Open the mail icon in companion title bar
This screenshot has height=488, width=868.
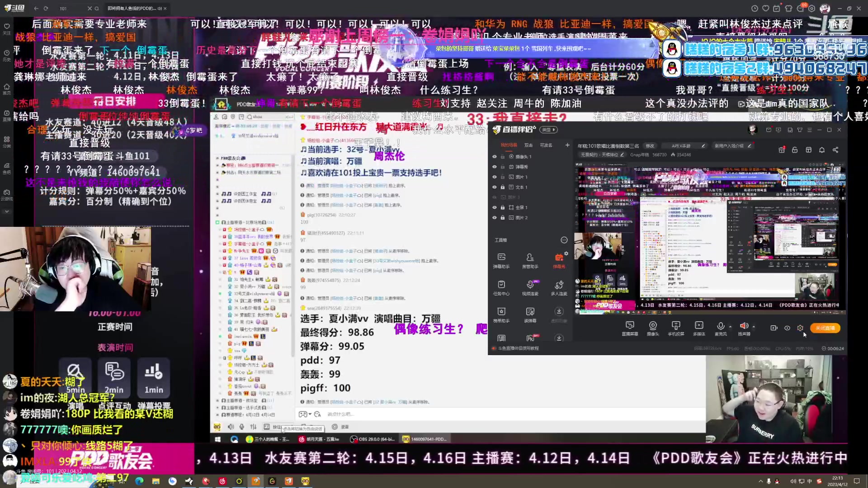pyautogui.click(x=769, y=130)
